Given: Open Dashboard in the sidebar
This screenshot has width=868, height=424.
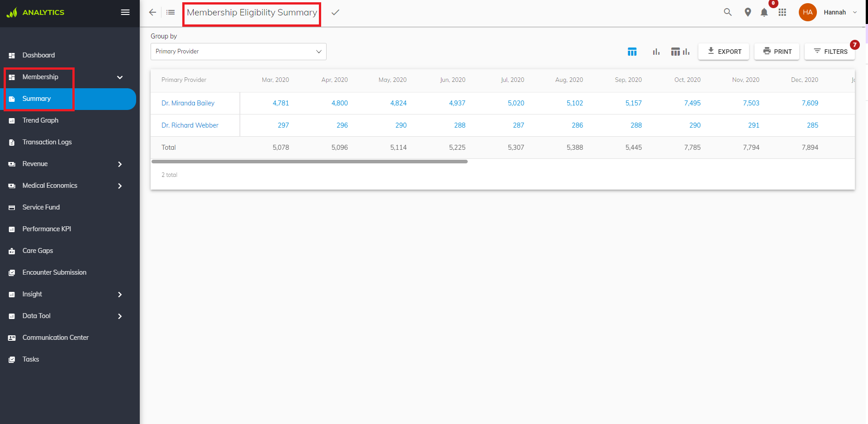Looking at the screenshot, I should (x=38, y=55).
